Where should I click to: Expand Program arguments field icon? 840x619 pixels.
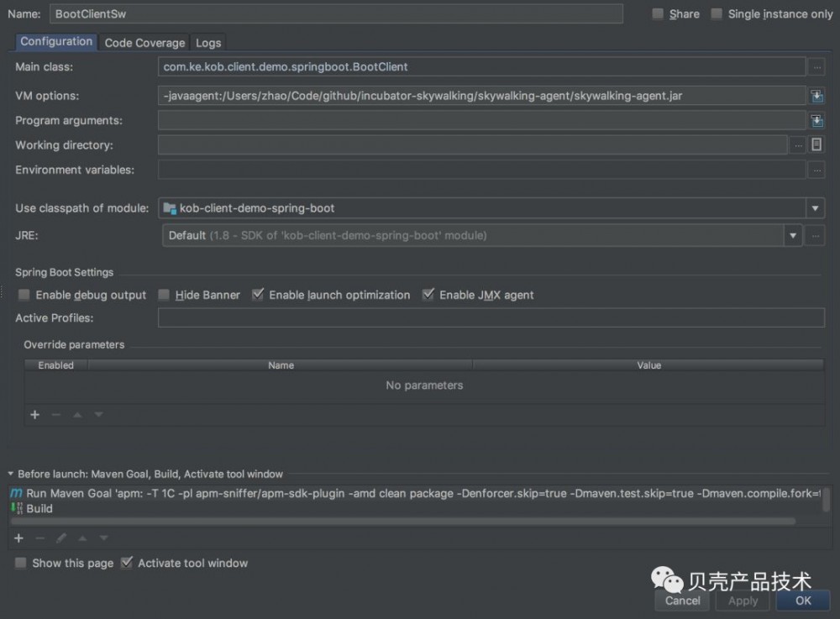pos(816,121)
